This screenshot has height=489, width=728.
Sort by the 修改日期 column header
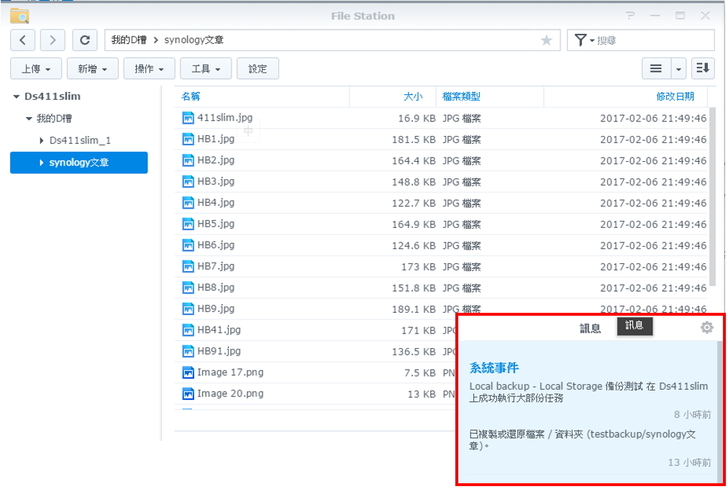tap(675, 97)
